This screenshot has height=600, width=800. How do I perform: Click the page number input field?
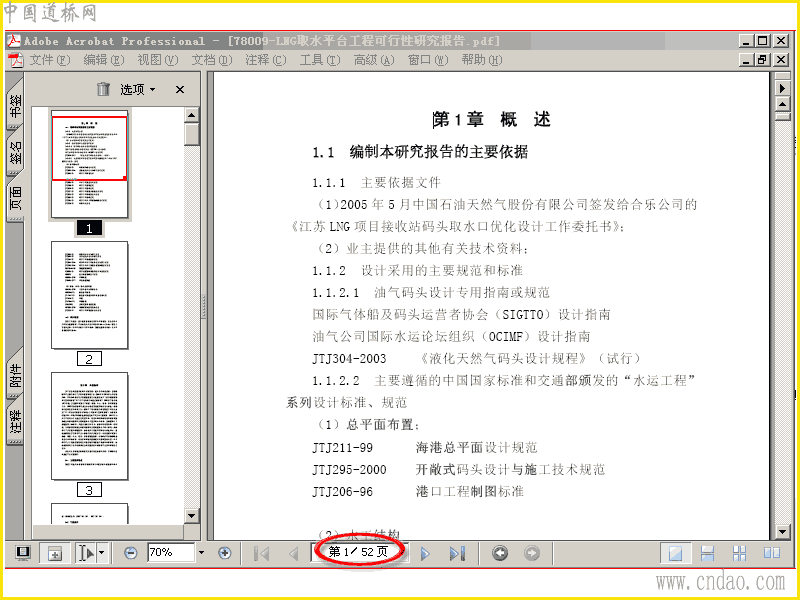[x=359, y=552]
